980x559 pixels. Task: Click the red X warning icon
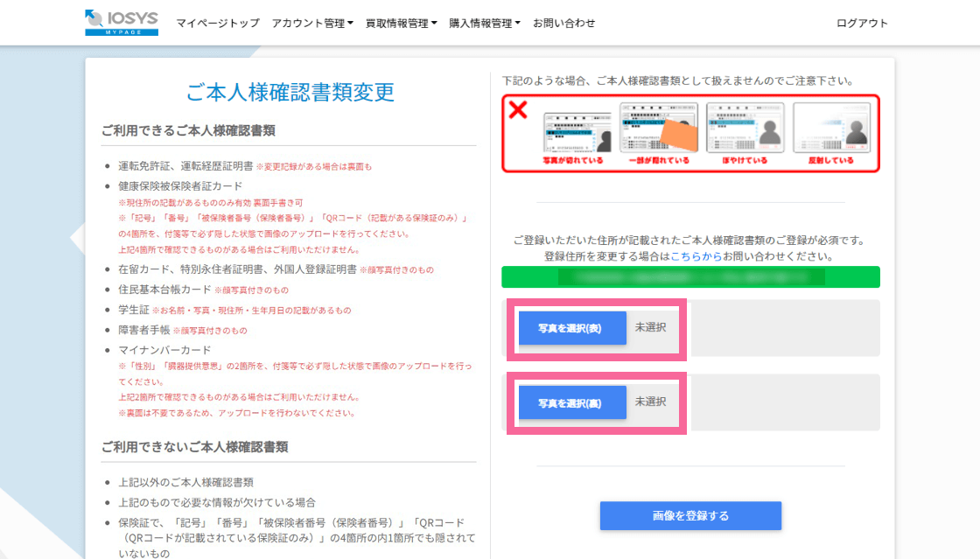click(x=518, y=110)
